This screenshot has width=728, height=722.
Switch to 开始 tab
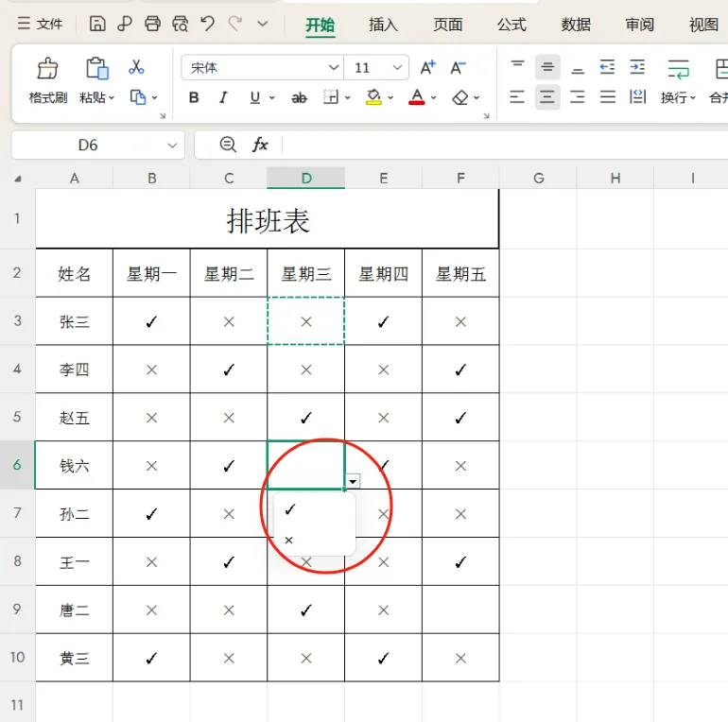(x=320, y=25)
